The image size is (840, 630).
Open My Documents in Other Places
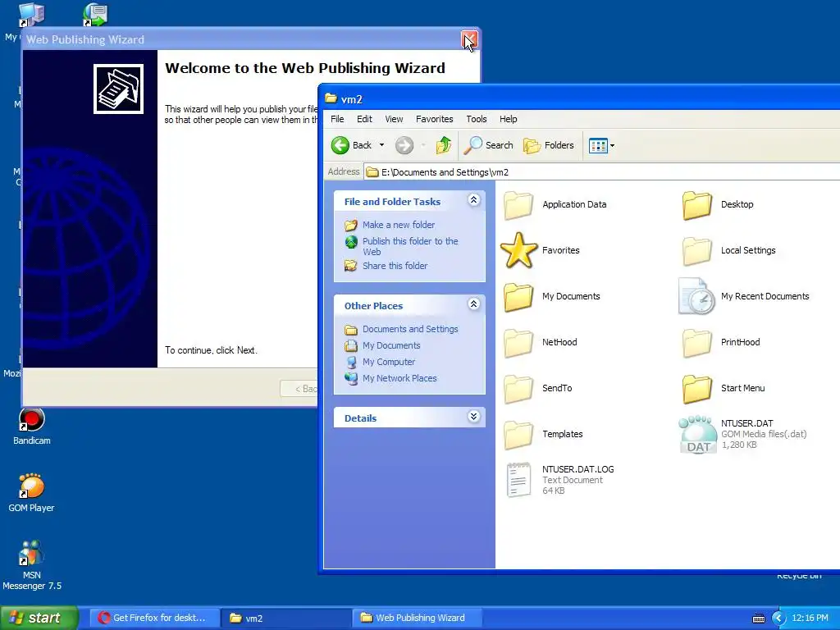(x=391, y=345)
